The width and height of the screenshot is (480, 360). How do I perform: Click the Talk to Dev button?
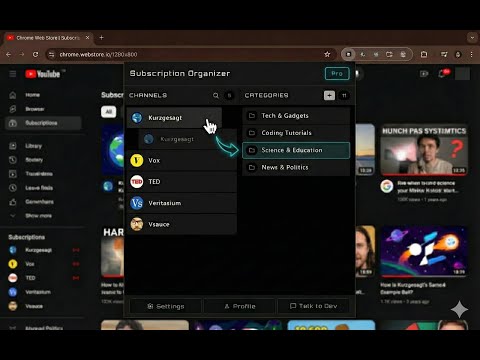(313, 306)
